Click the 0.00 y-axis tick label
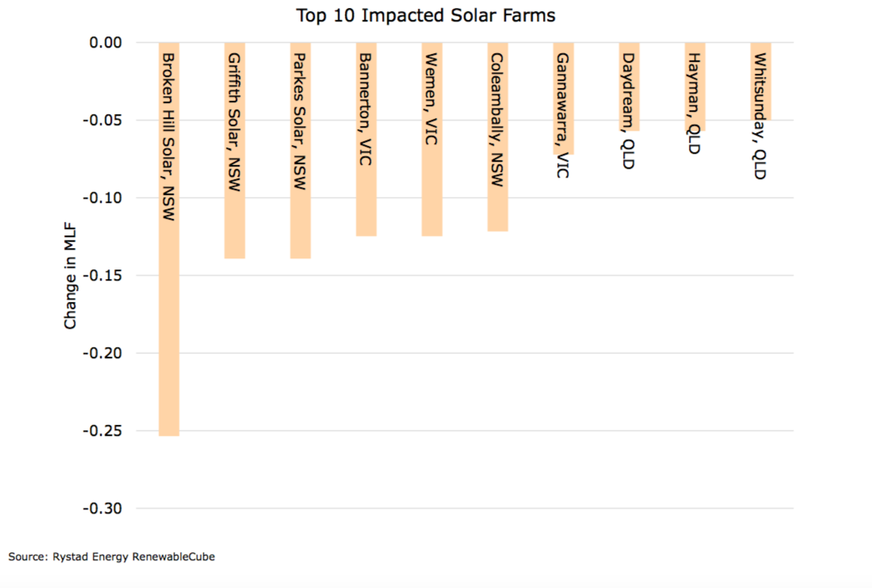 click(104, 42)
